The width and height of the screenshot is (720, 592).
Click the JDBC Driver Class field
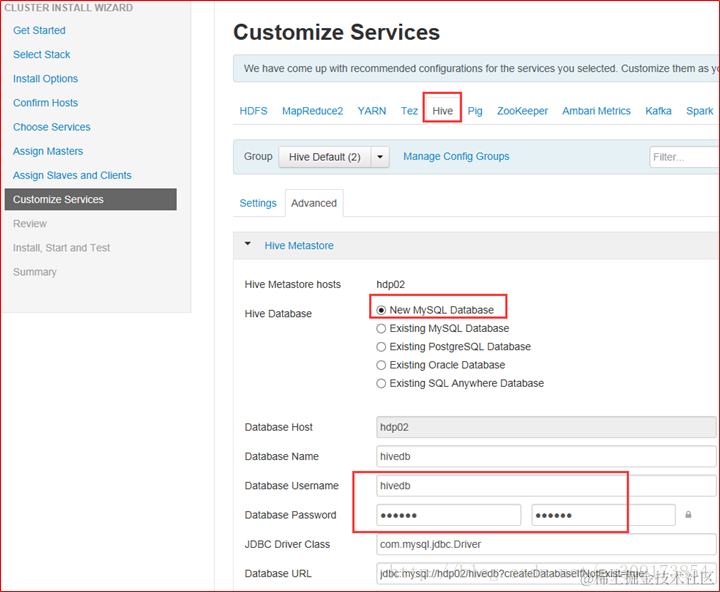546,544
